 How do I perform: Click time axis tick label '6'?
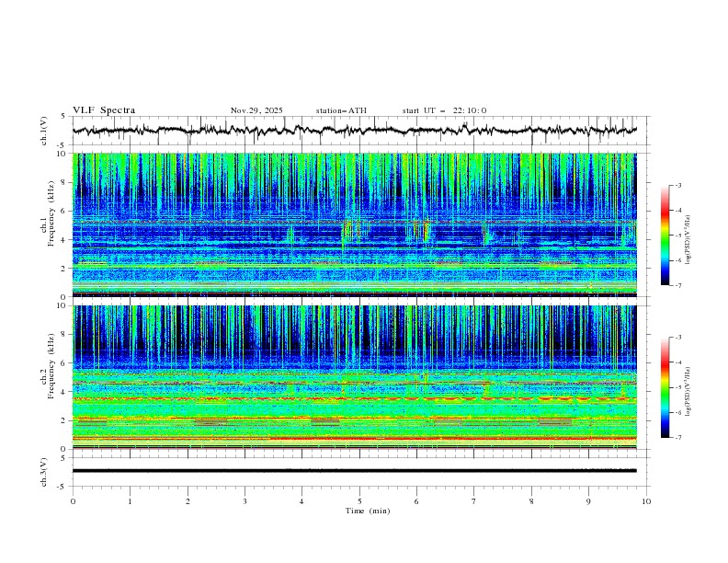pos(417,501)
